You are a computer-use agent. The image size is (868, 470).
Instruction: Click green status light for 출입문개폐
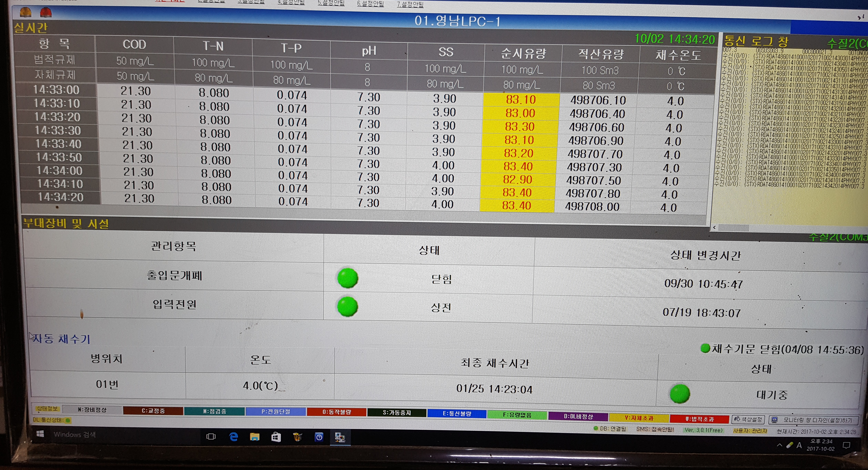pos(347,278)
